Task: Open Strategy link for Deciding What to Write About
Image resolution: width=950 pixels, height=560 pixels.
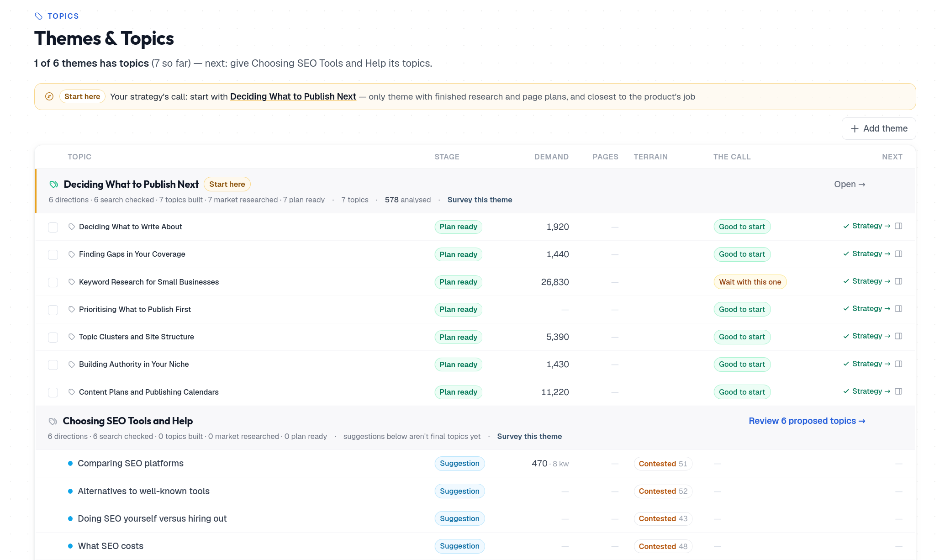Action: 867,226
